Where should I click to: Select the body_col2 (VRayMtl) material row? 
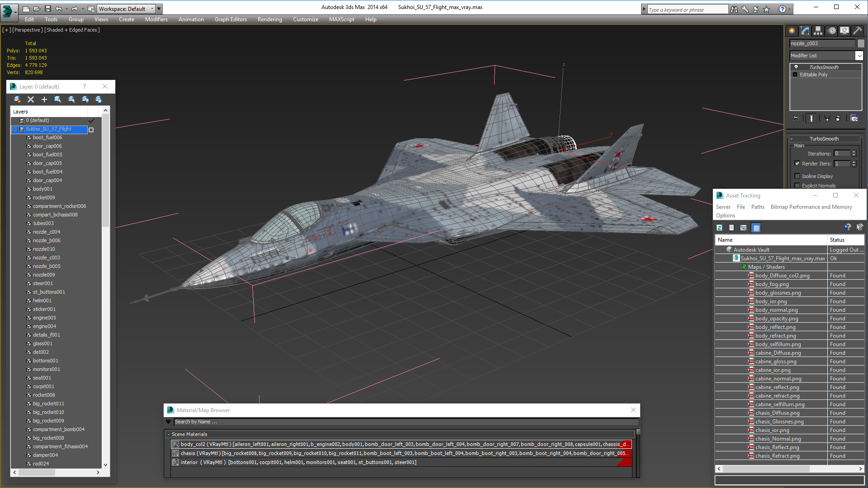tap(401, 444)
